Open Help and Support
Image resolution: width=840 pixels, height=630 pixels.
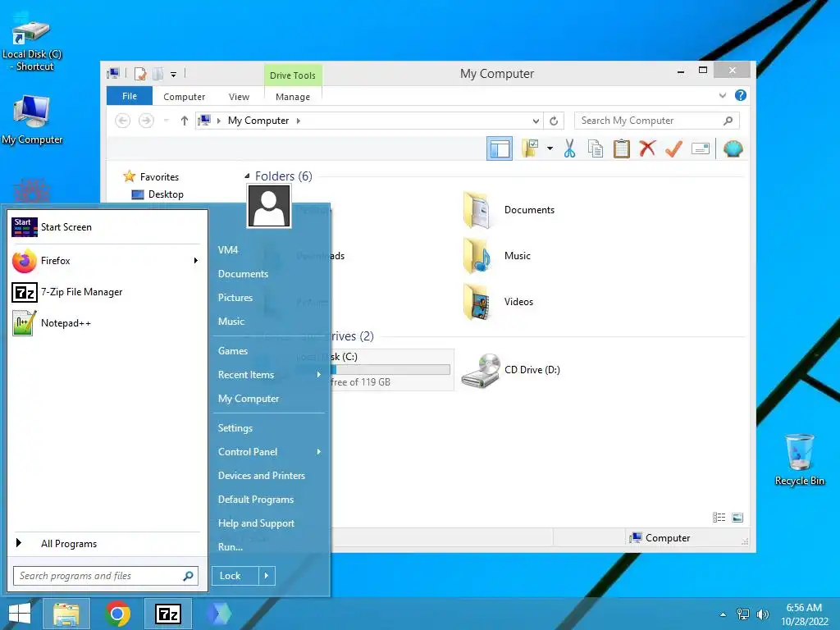[x=256, y=523]
